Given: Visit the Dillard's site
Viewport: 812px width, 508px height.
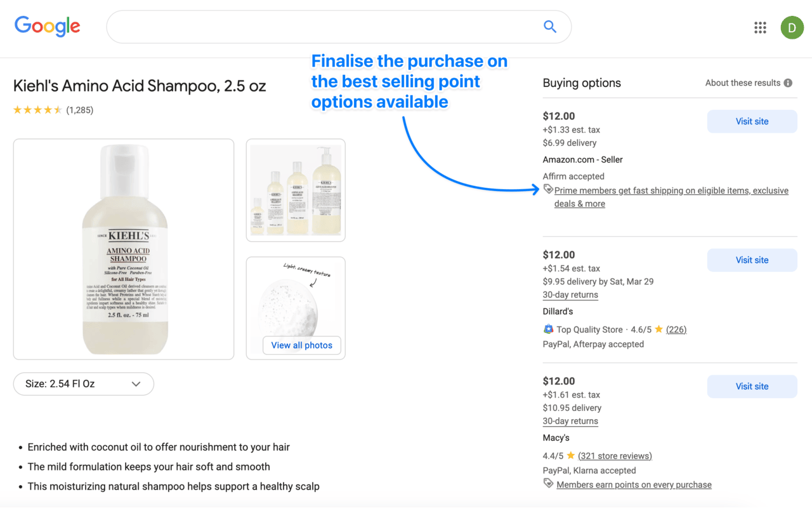Looking at the screenshot, I should (752, 260).
